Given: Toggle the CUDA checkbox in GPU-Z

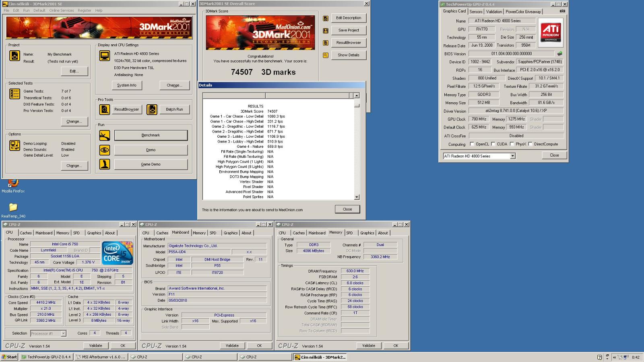Looking at the screenshot, I should coord(493,144).
